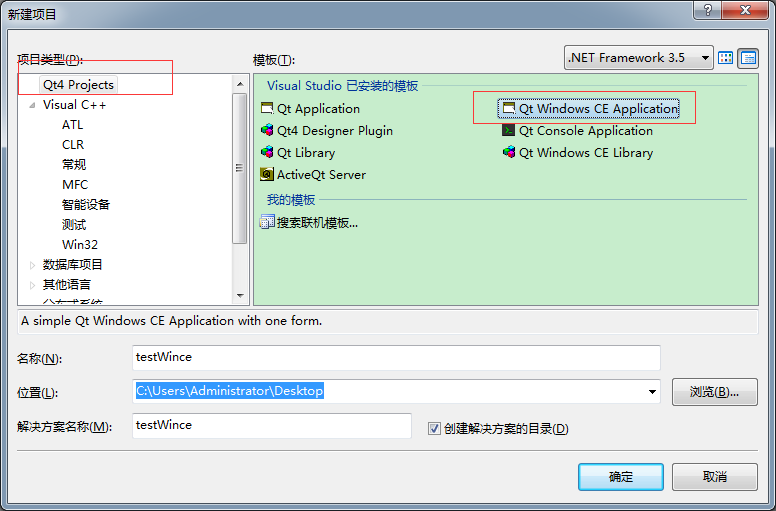Viewport: 776px width, 511px height.
Task: Select the 测试 project type
Action: tap(74, 225)
